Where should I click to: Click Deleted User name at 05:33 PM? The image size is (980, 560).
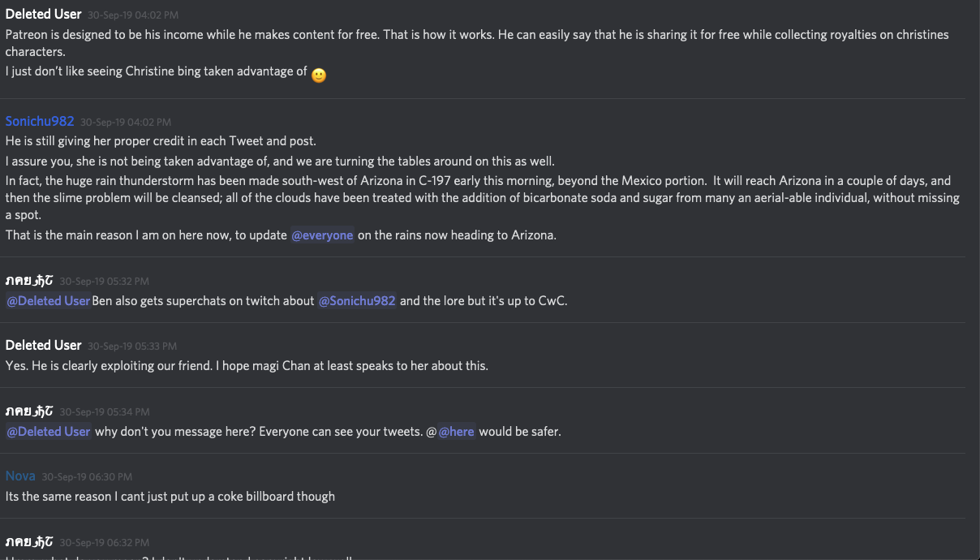(x=44, y=345)
